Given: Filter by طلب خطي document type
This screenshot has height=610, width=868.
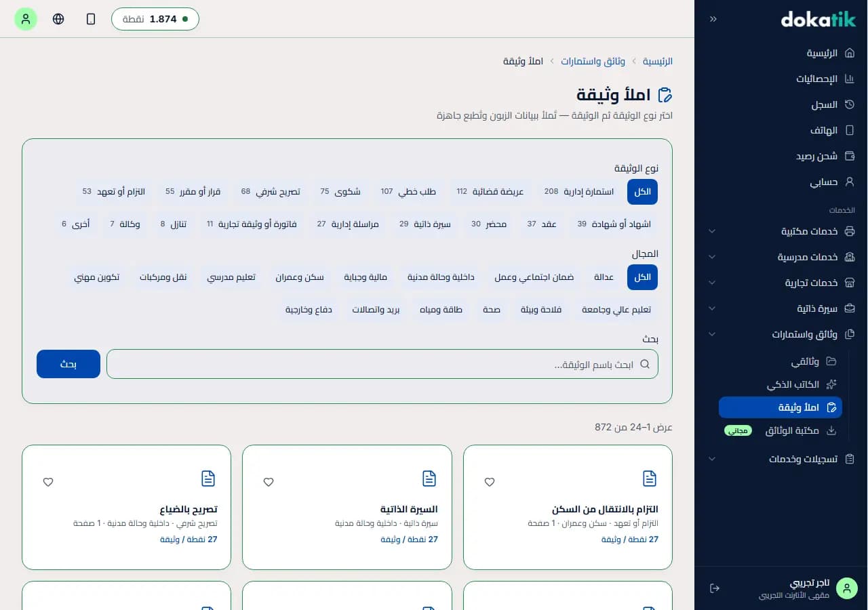Looking at the screenshot, I should [408, 192].
